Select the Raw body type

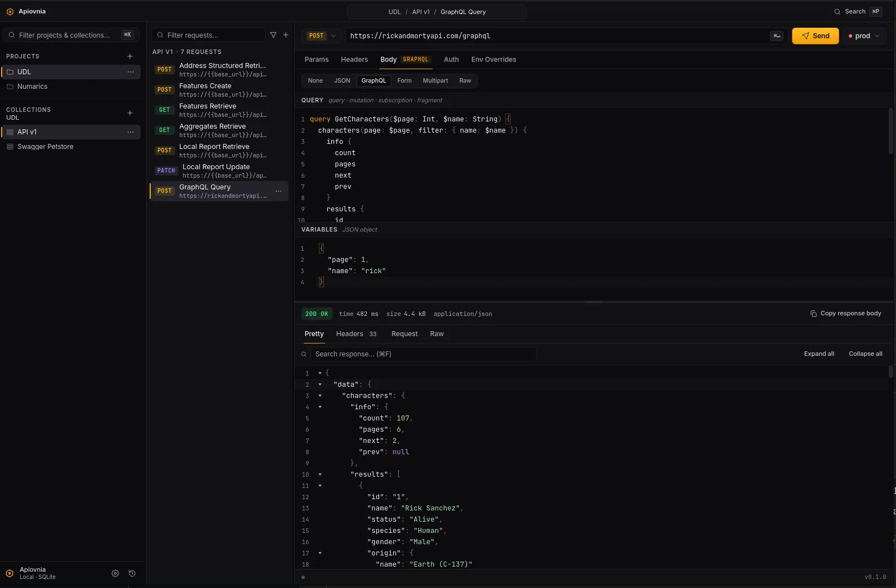(x=465, y=80)
